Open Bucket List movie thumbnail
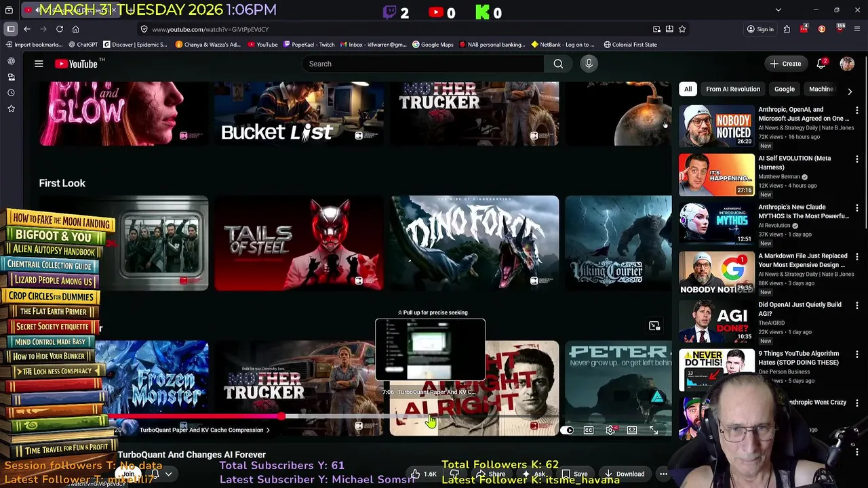 pos(299,114)
